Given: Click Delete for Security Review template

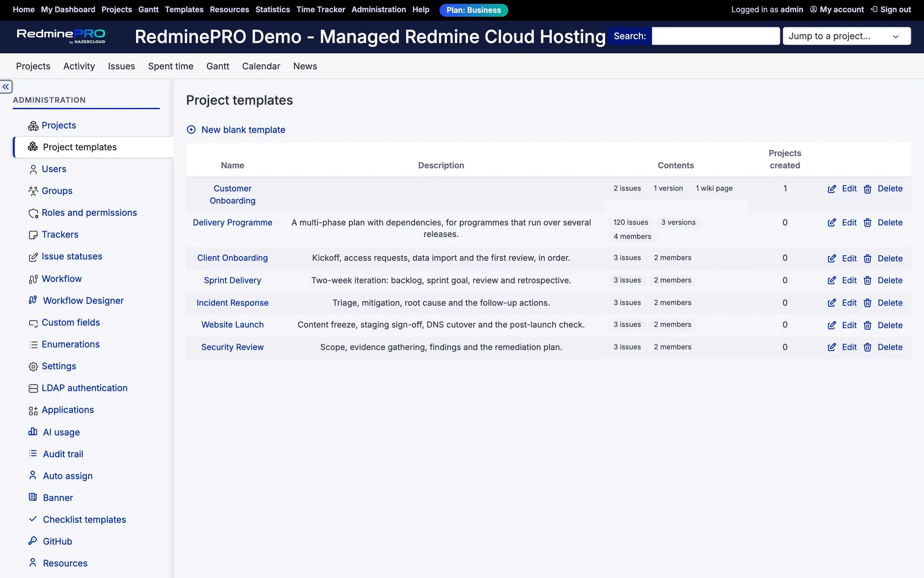Looking at the screenshot, I should pyautogui.click(x=890, y=347).
